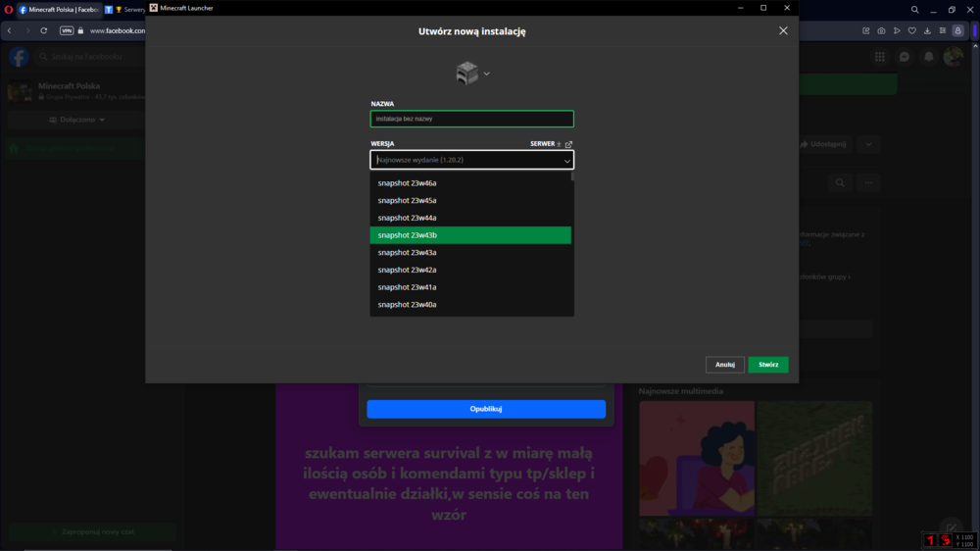Select snapshot 23w45a from version list
Screen dimensions: 980x551
pos(470,201)
